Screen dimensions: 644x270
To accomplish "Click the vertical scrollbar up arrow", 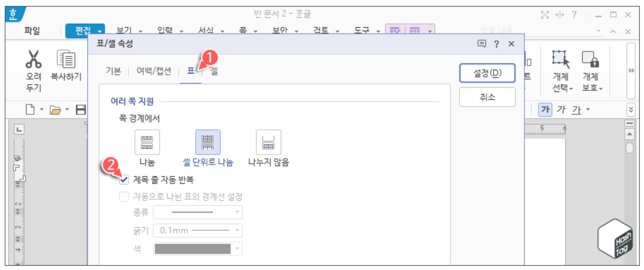I will (x=629, y=134).
